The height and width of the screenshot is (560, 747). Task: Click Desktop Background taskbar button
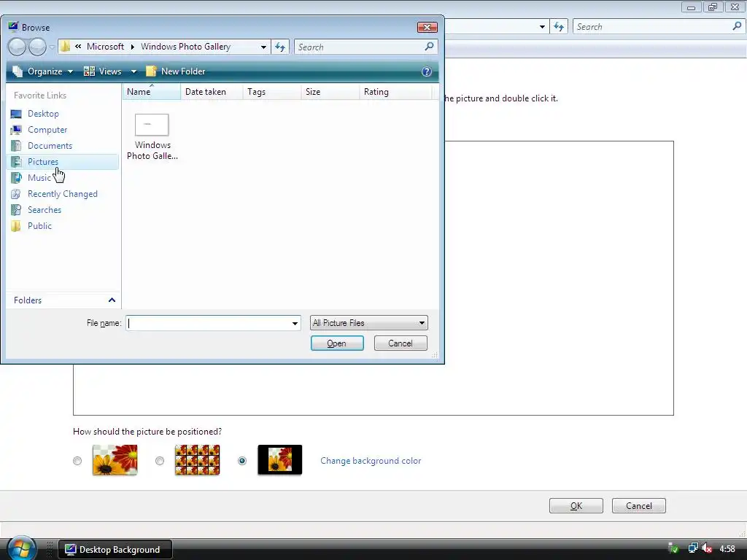pyautogui.click(x=115, y=550)
